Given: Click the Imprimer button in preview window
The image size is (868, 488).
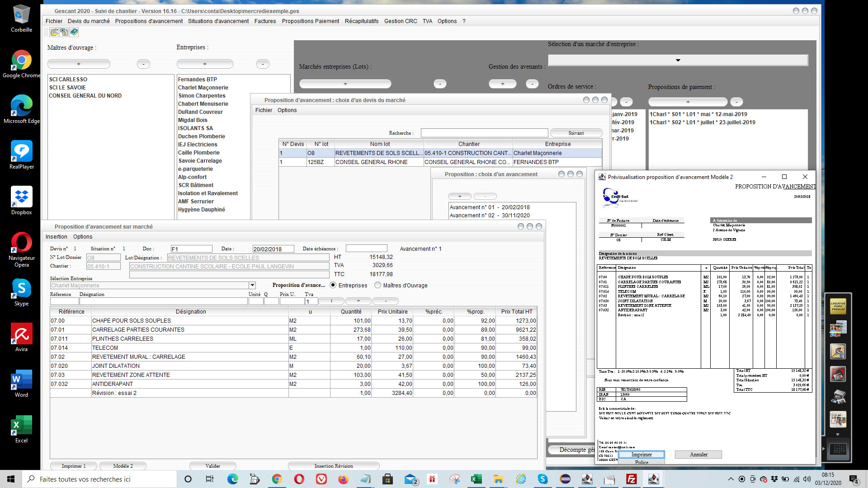Looking at the screenshot, I should click(642, 455).
